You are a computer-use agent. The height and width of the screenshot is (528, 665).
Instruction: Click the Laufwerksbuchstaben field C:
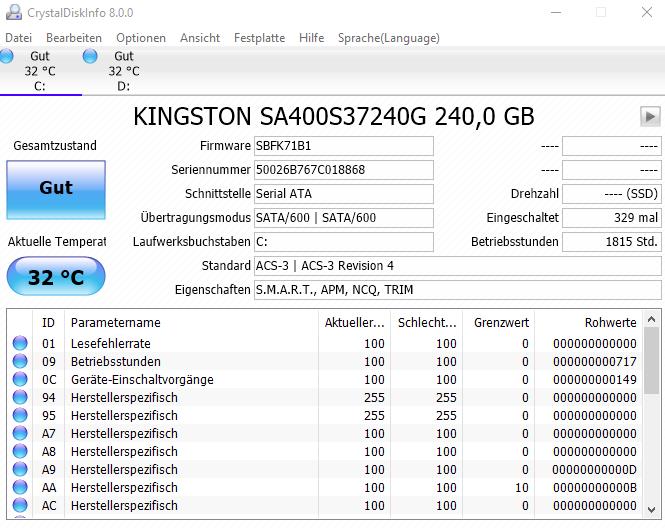tap(344, 242)
